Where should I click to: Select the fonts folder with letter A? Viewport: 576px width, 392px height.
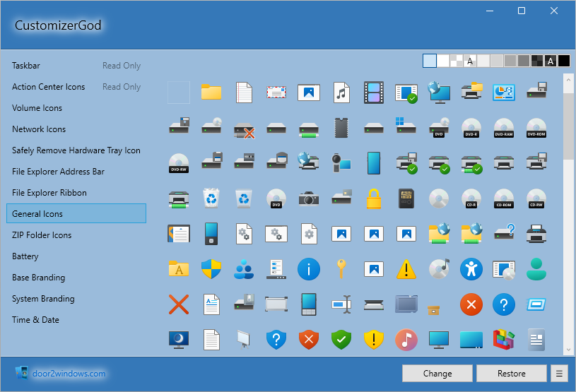click(x=179, y=268)
